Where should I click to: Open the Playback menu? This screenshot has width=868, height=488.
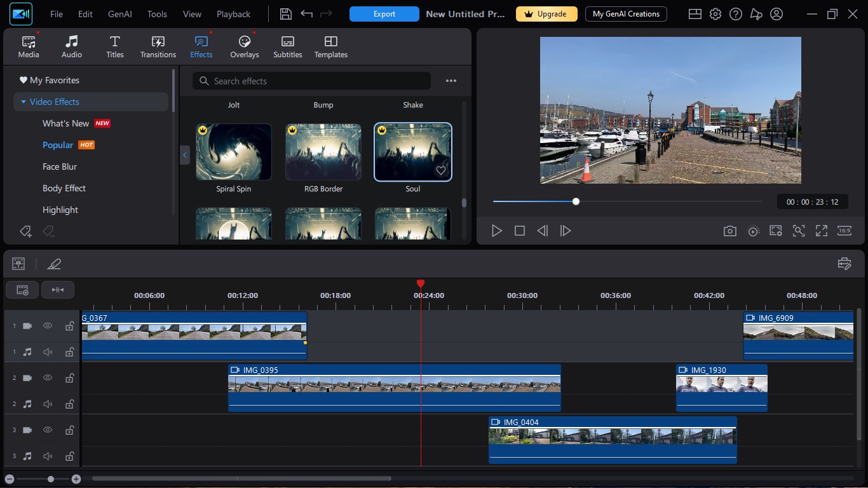233,14
